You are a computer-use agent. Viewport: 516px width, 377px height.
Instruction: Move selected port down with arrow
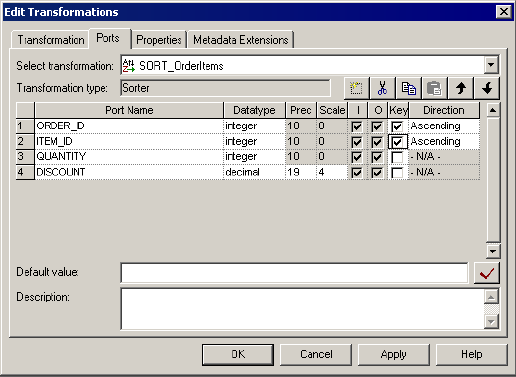click(487, 88)
